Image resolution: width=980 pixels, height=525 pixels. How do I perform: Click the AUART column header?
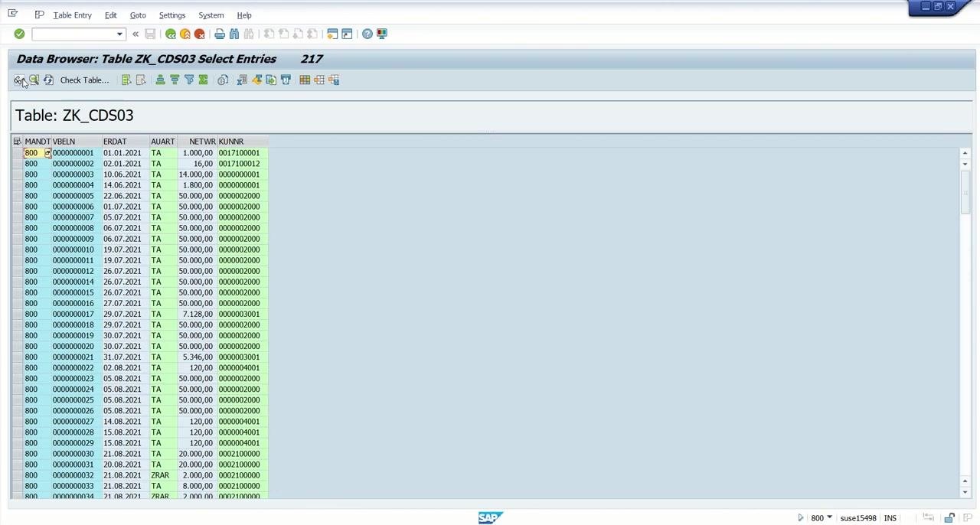[x=162, y=142]
